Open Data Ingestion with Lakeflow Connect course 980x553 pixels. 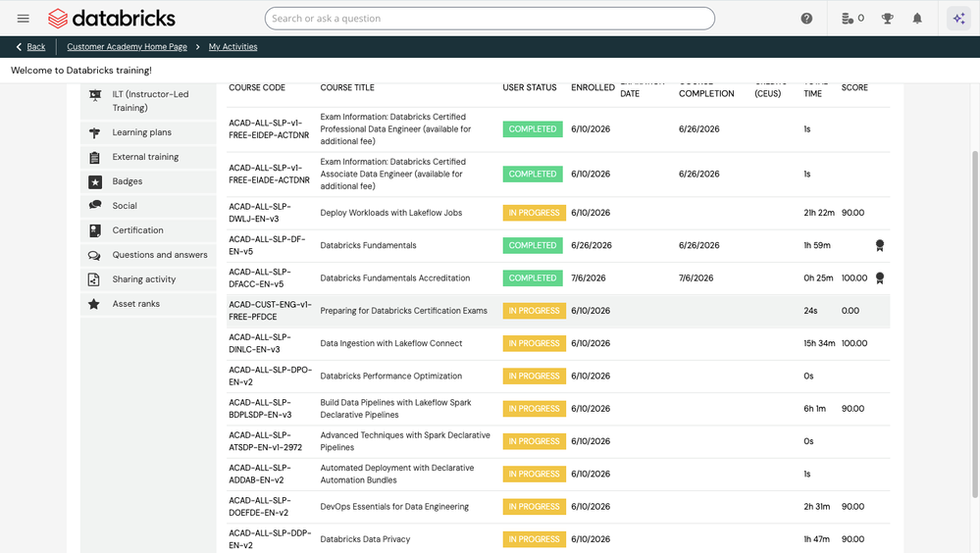(x=391, y=344)
